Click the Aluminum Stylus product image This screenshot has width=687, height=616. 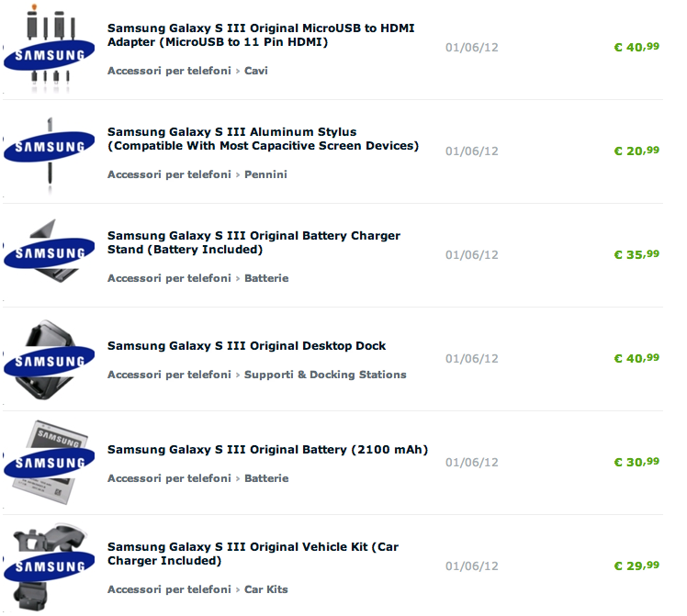(49, 151)
